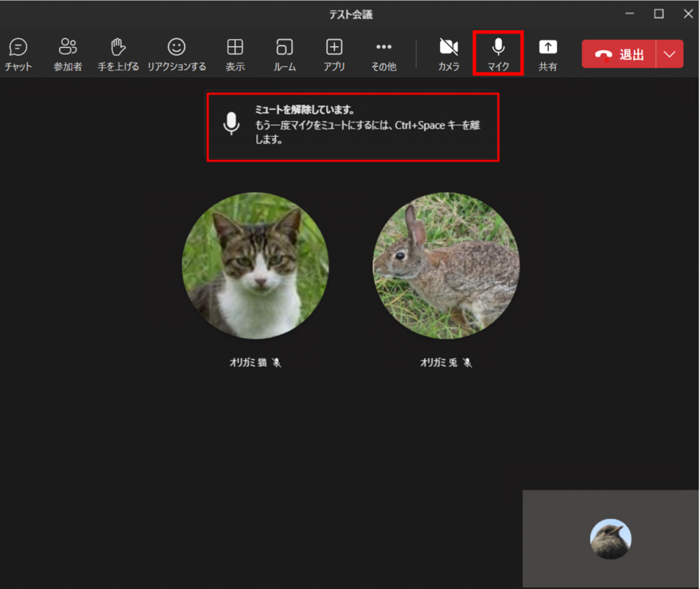The image size is (700, 589).
Task: Open the 表示 (View) layout options
Action: [235, 54]
